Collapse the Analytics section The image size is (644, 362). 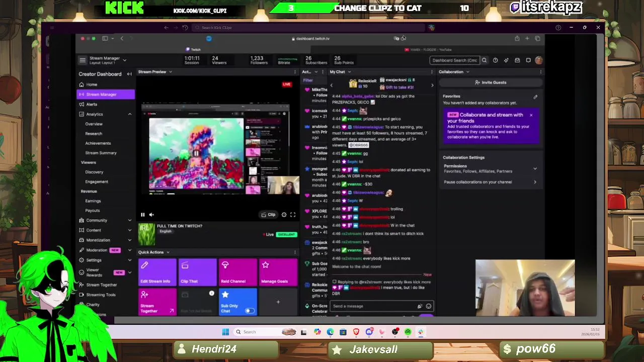pos(130,114)
